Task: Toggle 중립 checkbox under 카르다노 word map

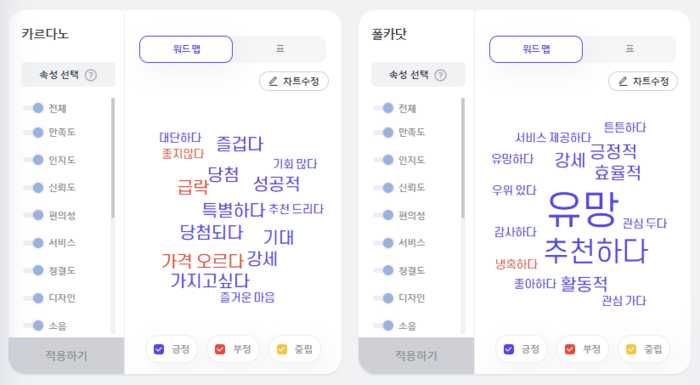Action: coord(282,349)
